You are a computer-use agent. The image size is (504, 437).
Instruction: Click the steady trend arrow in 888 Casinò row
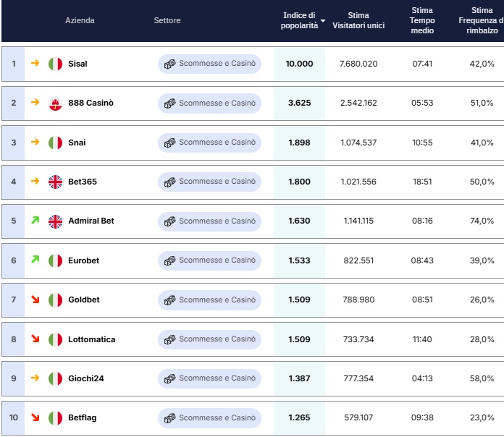(x=35, y=102)
